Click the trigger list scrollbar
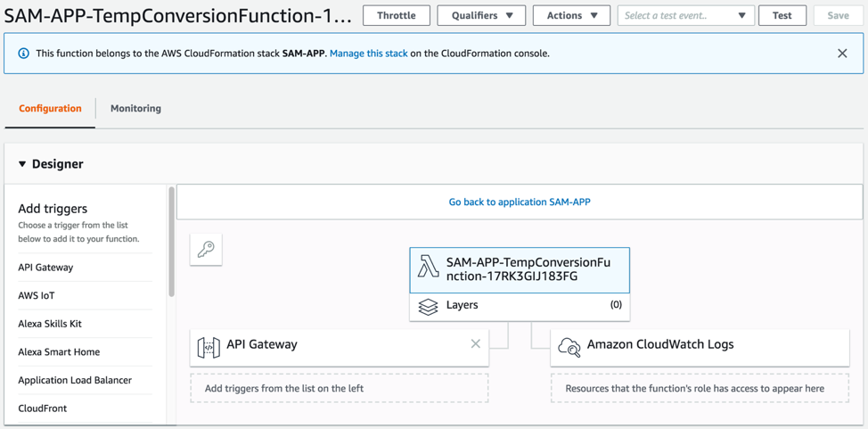 point(172,241)
